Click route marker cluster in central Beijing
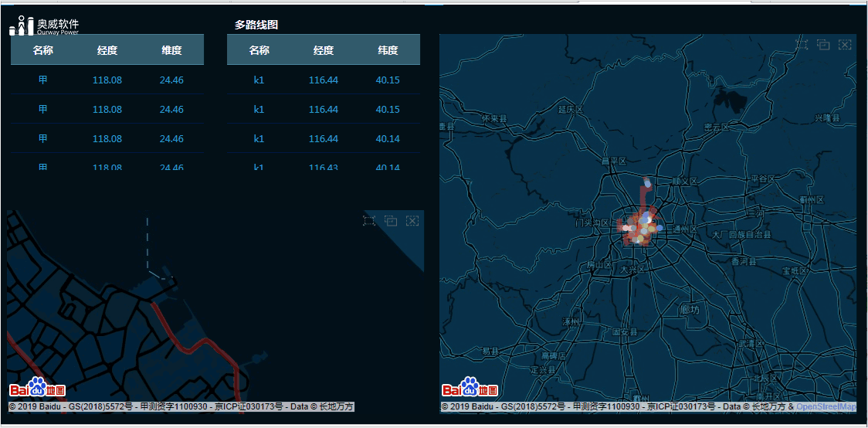Viewport: 868px width, 428px height. (x=640, y=229)
